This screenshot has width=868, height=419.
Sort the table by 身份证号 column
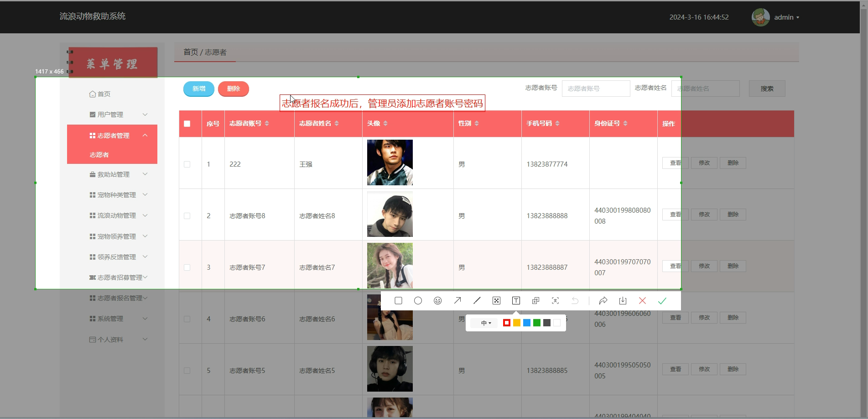coord(625,123)
